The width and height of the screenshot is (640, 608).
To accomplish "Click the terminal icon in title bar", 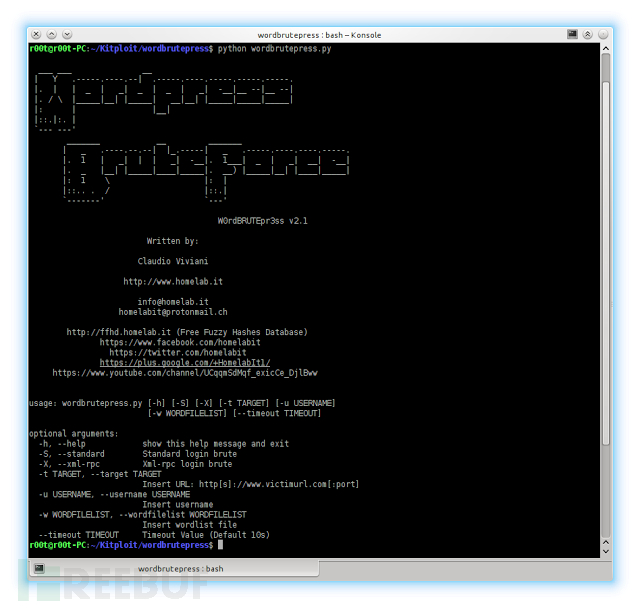I will [572, 34].
